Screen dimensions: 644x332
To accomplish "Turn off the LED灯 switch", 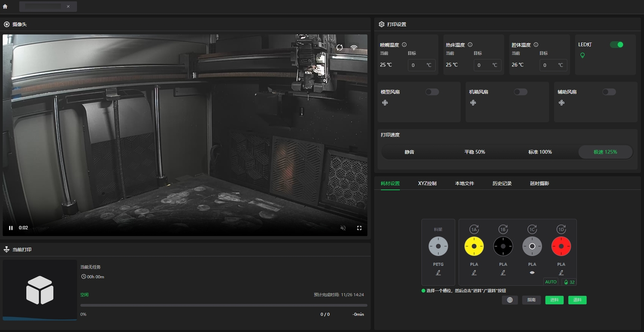I will pyautogui.click(x=616, y=45).
